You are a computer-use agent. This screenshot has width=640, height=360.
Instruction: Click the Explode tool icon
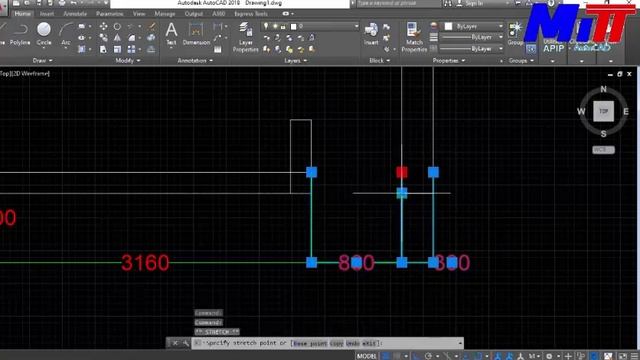151,38
